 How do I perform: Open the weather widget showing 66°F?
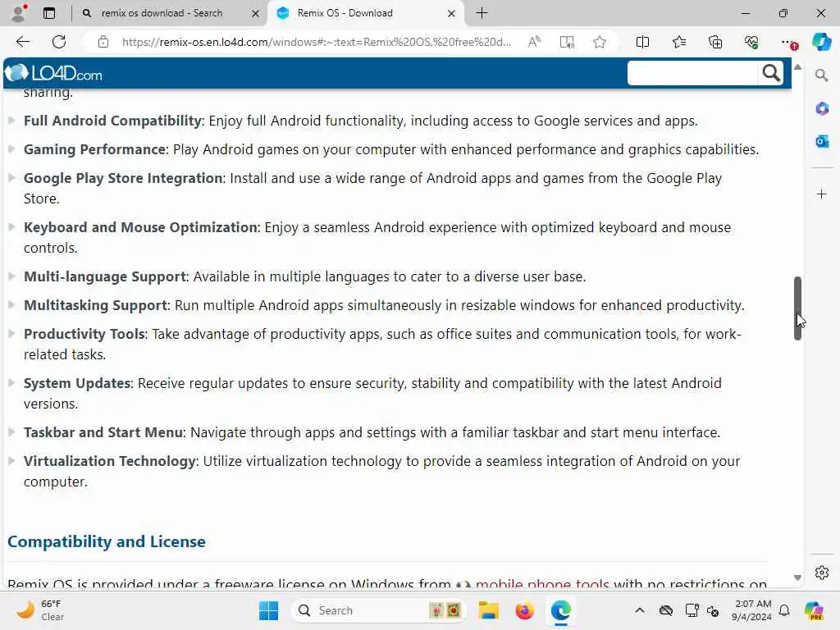tap(39, 610)
